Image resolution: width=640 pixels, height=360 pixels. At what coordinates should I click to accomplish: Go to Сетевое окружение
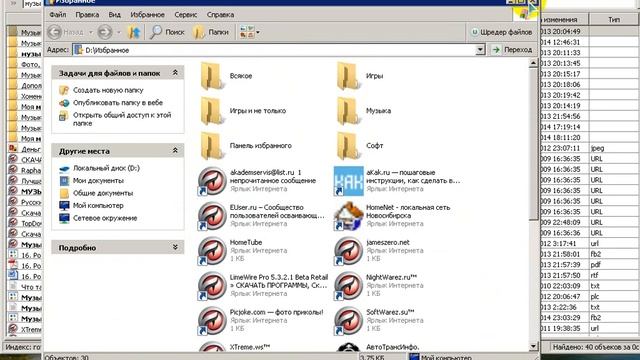point(105,218)
